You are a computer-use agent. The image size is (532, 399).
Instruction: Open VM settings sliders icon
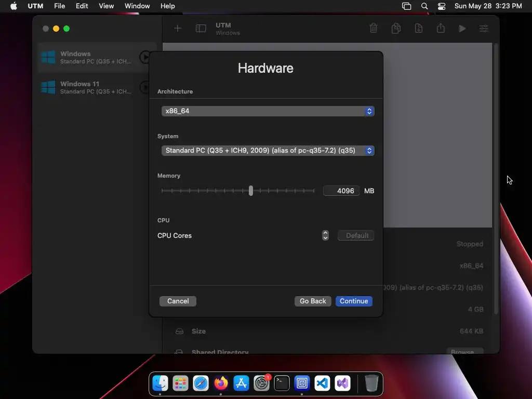(484, 29)
